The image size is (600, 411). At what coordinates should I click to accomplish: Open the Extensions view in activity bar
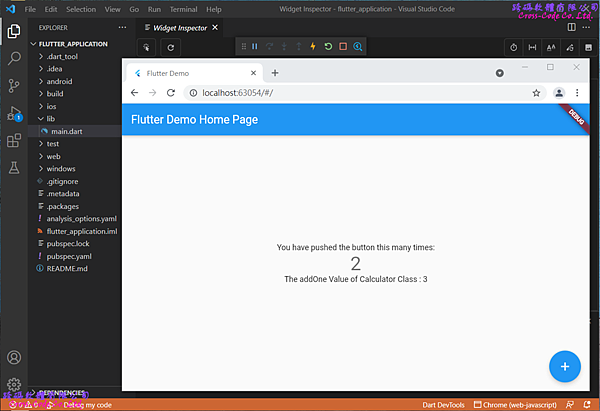(14, 141)
